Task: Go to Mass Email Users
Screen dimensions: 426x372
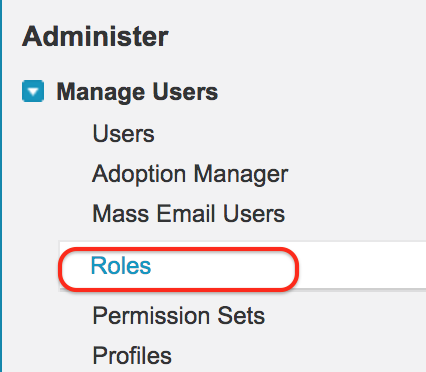Action: coord(189,214)
